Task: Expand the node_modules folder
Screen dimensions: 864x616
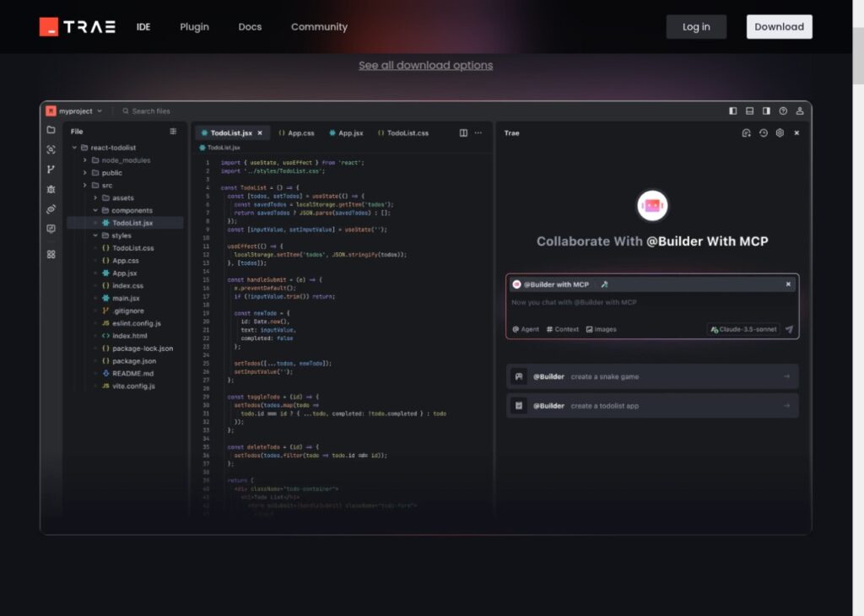Action: (x=85, y=160)
